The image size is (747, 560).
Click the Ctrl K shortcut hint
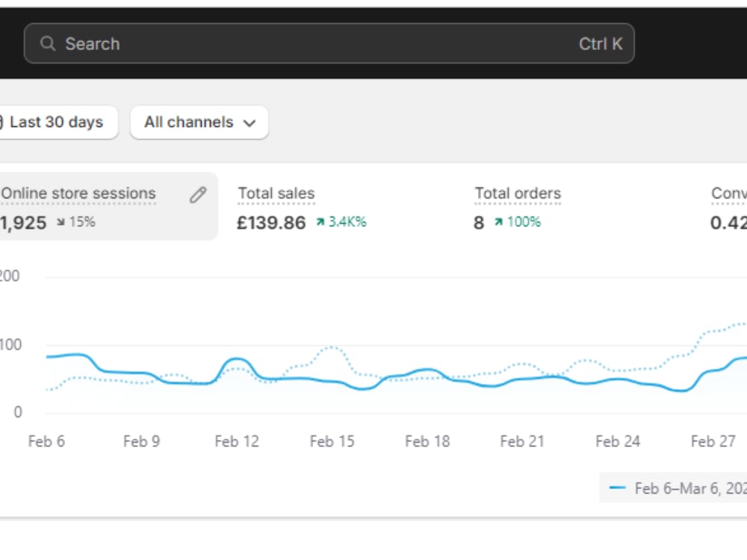(601, 44)
